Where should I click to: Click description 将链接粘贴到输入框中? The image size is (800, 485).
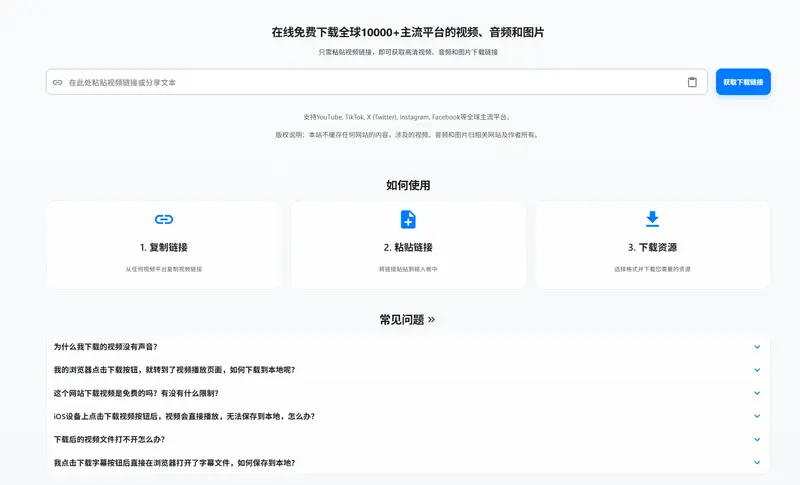pos(408,269)
